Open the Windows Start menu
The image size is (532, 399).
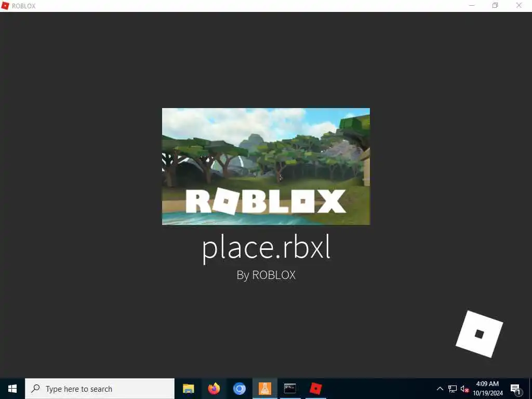click(x=12, y=389)
